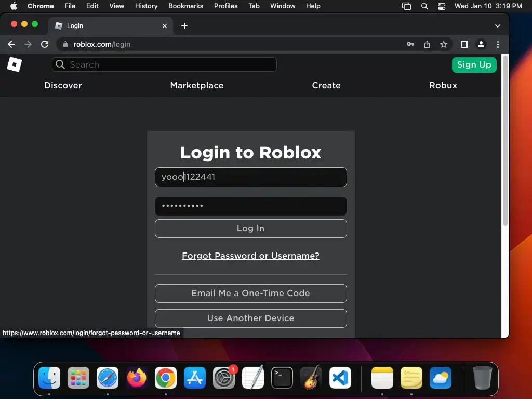Open a new tab with plus
Screen dimensions: 532x399
click(x=184, y=26)
